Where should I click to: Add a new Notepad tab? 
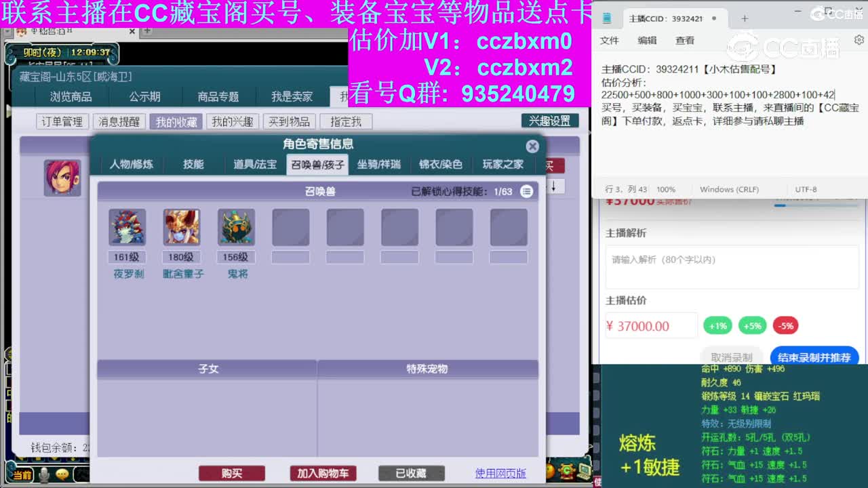[x=745, y=19]
